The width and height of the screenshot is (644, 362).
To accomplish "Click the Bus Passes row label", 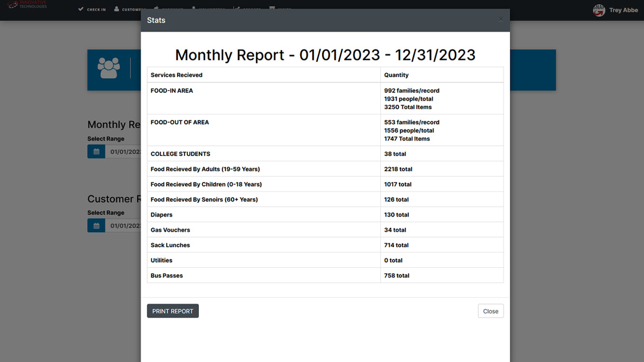I will [x=167, y=276].
